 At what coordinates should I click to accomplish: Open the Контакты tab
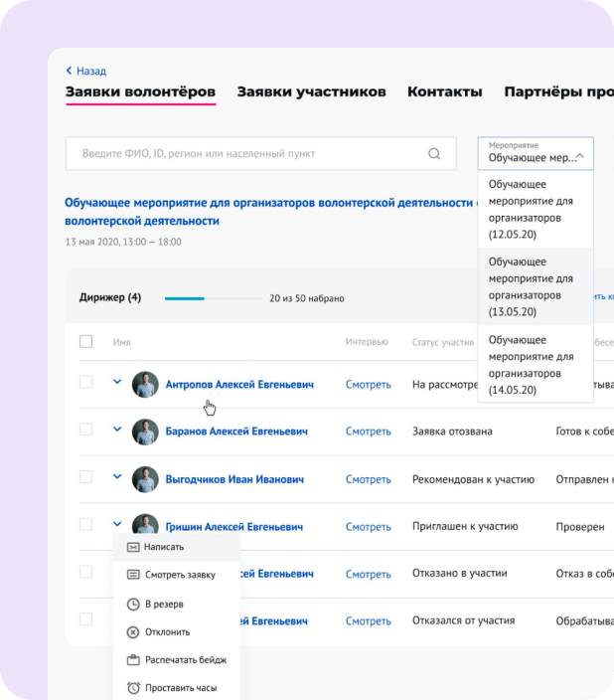[444, 91]
